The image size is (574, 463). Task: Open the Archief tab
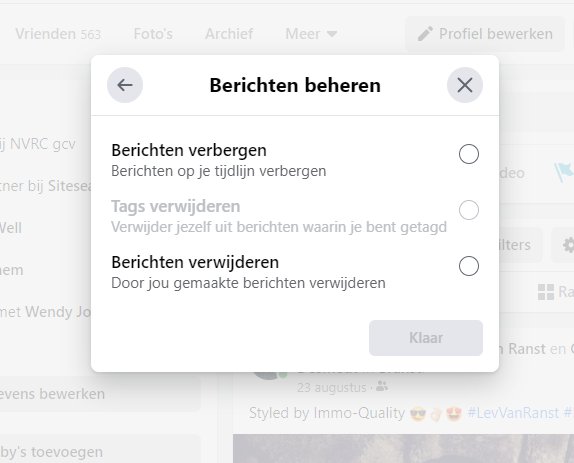[x=229, y=34]
